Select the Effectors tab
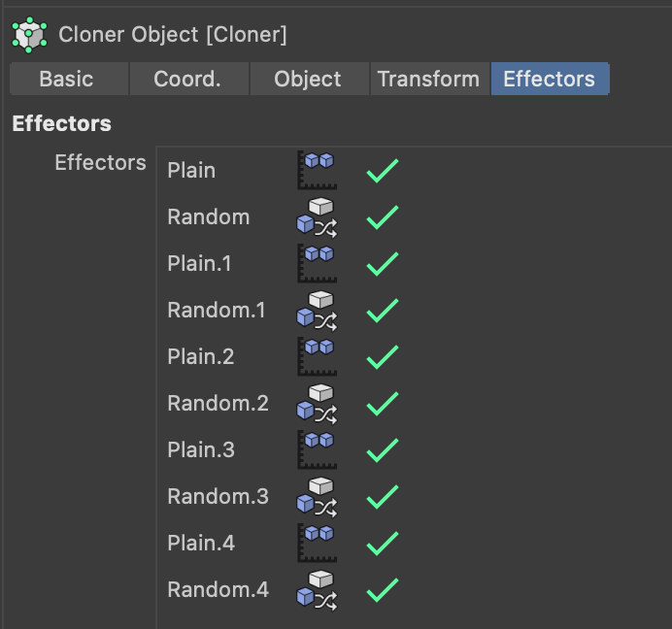The width and height of the screenshot is (672, 629). [549, 80]
